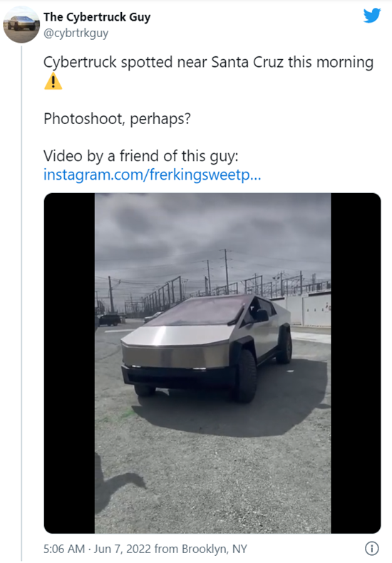Visit the @cybrtrkguy handle
The height and width of the screenshot is (563, 392).
tap(76, 33)
